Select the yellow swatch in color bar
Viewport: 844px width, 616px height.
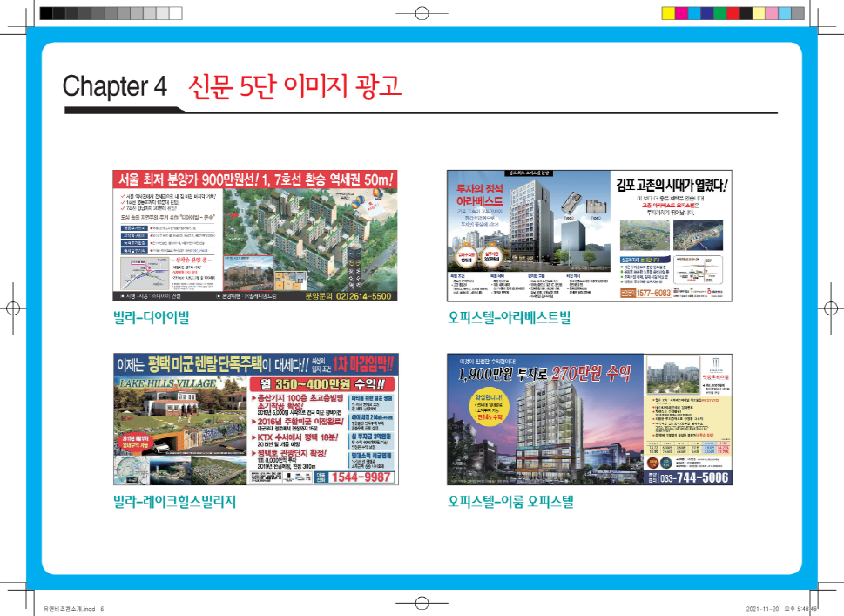click(x=669, y=13)
